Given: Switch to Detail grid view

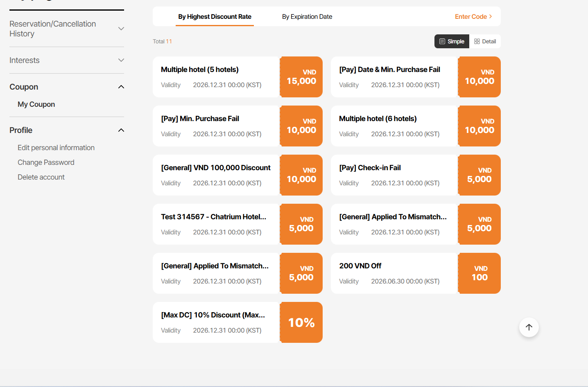Looking at the screenshot, I should pos(485,41).
